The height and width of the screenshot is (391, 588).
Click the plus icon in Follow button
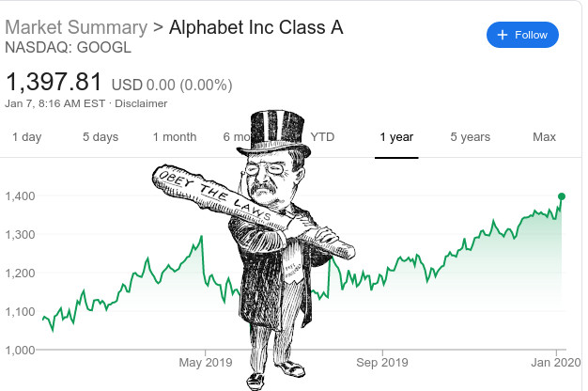pyautogui.click(x=503, y=35)
